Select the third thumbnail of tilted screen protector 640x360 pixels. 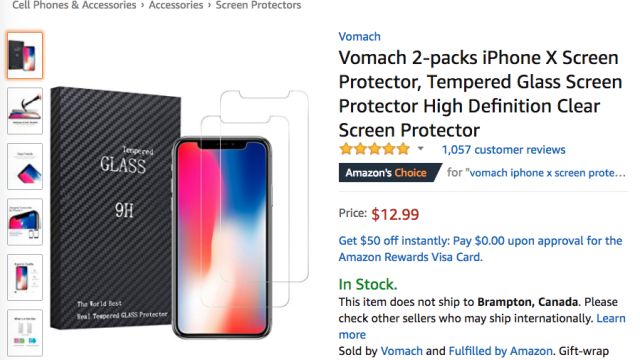25,167
